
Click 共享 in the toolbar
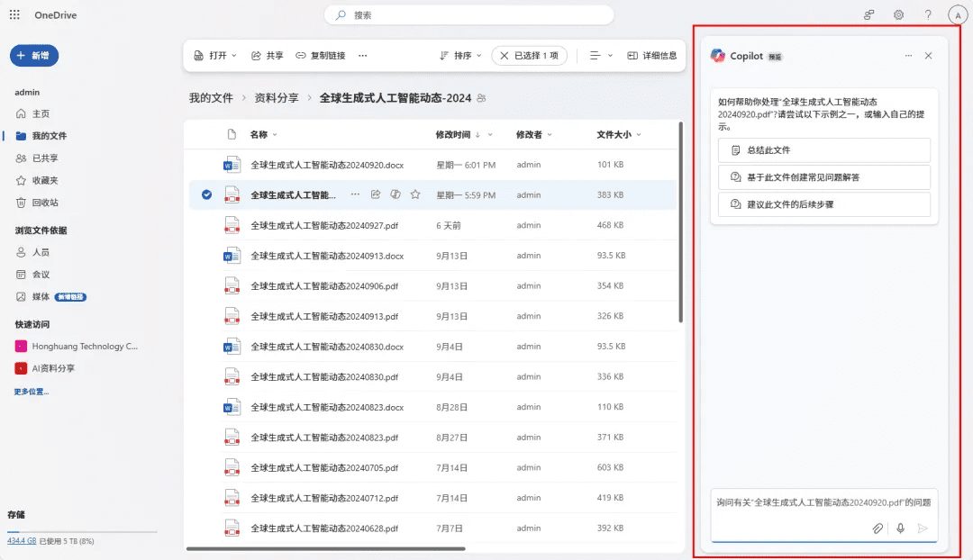(x=267, y=56)
